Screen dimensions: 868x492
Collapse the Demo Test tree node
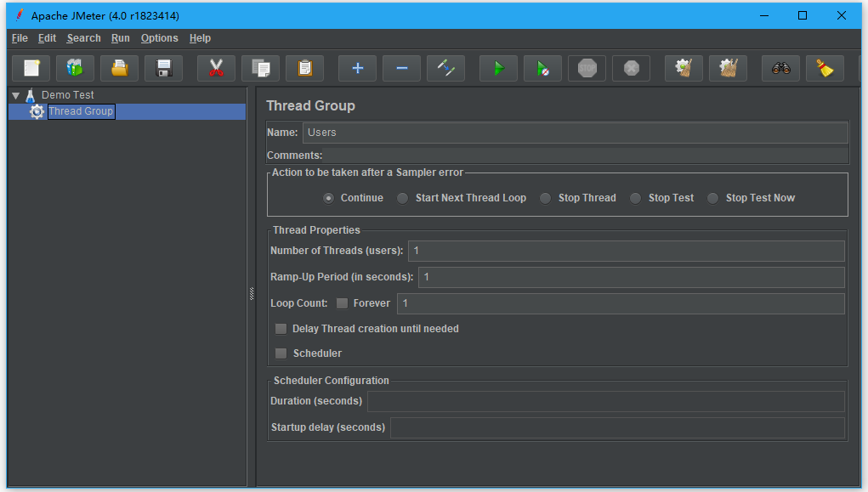(15, 95)
